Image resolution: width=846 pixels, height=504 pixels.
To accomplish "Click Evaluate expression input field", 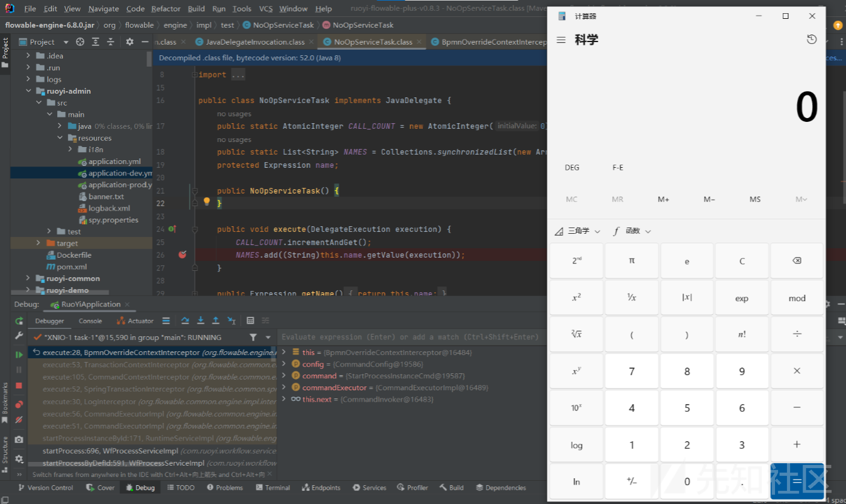I will point(410,337).
